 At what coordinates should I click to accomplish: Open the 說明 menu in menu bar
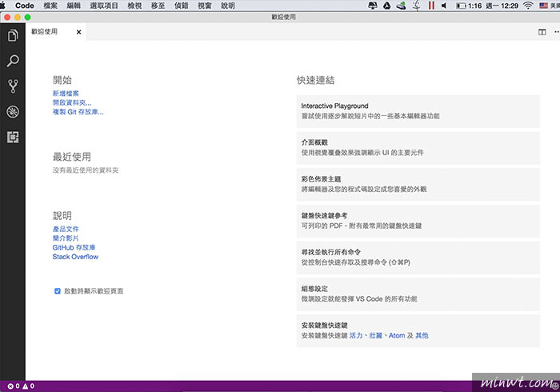click(228, 6)
